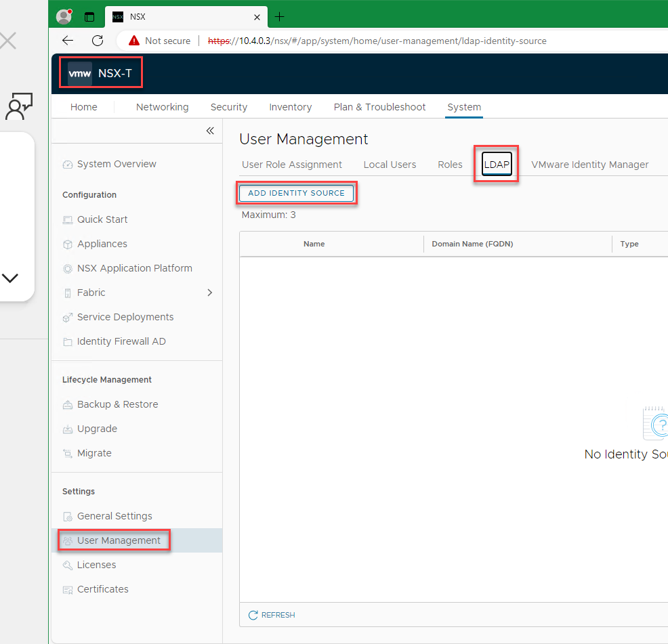Open Backup & Restore
This screenshot has width=668, height=644.
pos(118,404)
